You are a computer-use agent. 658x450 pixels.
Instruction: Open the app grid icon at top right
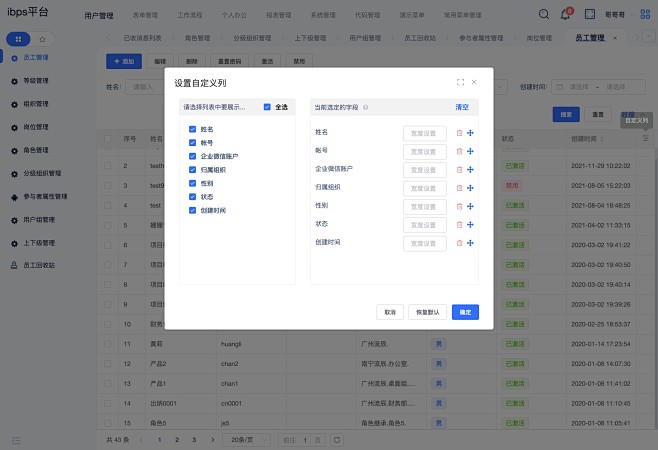click(645, 14)
